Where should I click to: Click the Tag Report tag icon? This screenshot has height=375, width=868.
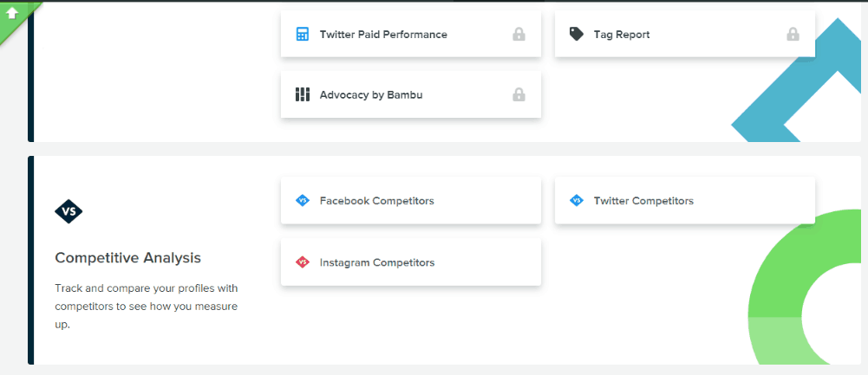(x=577, y=35)
